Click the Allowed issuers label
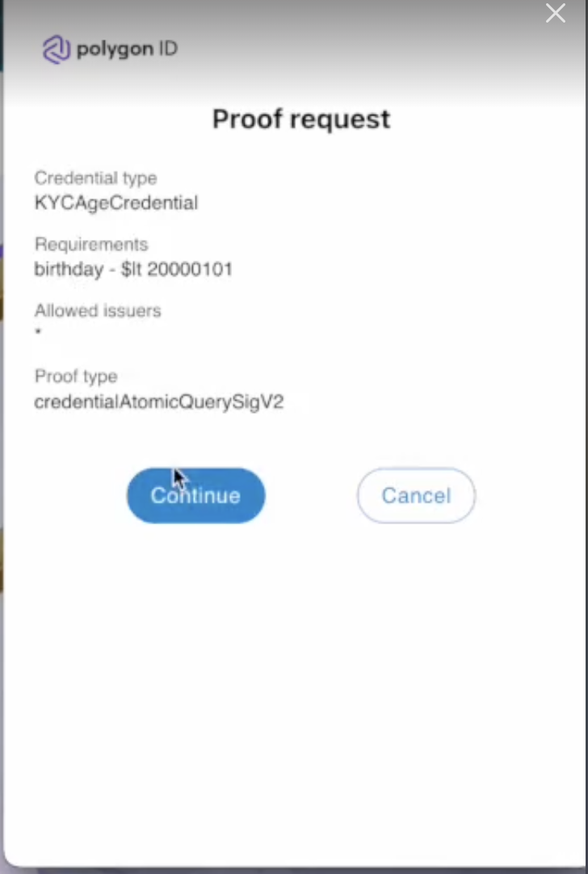The image size is (588, 874). (x=98, y=310)
